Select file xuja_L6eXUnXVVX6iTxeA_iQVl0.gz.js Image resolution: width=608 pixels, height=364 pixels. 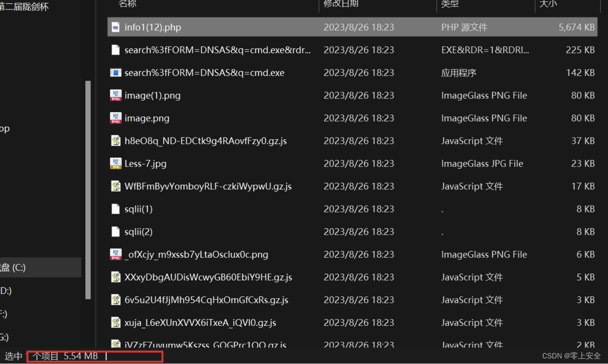pos(200,322)
